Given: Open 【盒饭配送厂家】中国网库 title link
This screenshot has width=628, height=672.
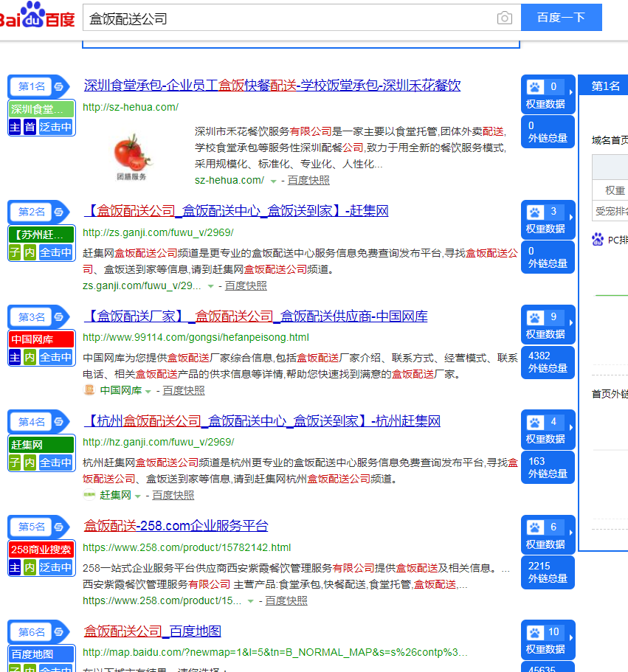Looking at the screenshot, I should (x=255, y=316).
